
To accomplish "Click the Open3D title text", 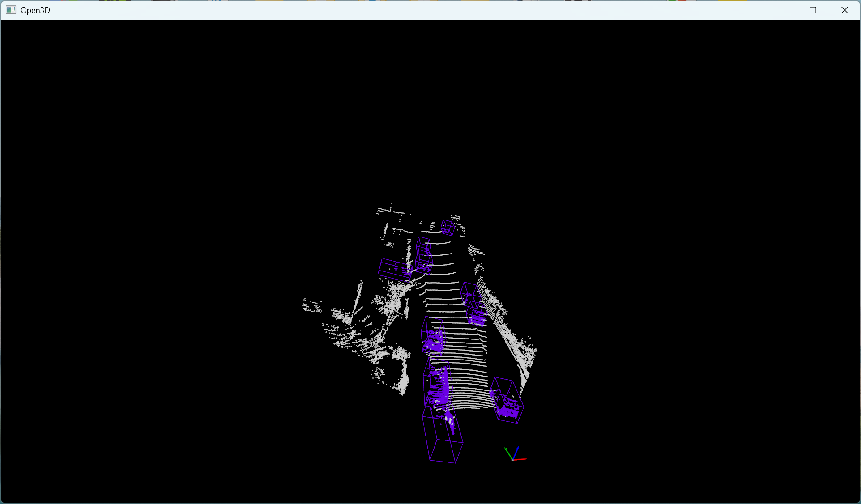I will [x=35, y=10].
